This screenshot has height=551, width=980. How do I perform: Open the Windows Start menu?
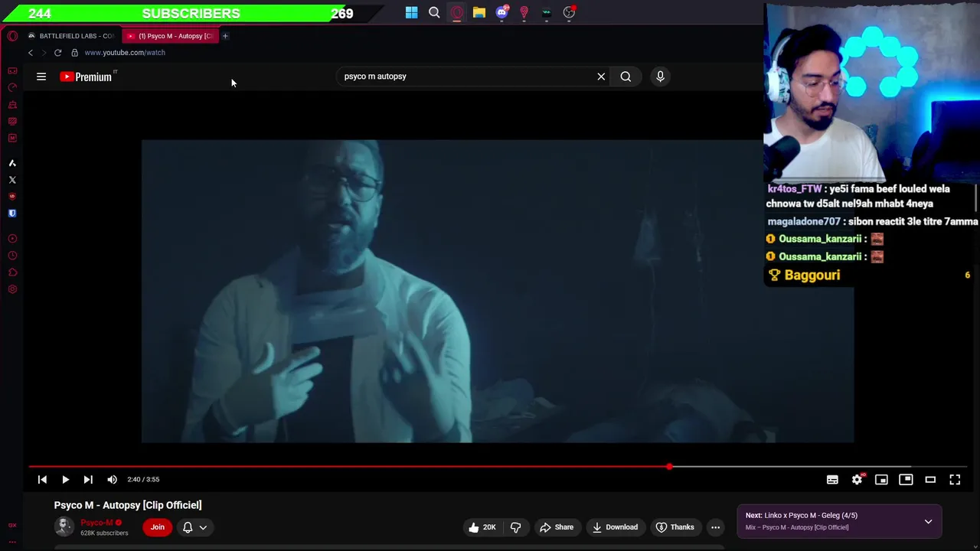tap(412, 12)
